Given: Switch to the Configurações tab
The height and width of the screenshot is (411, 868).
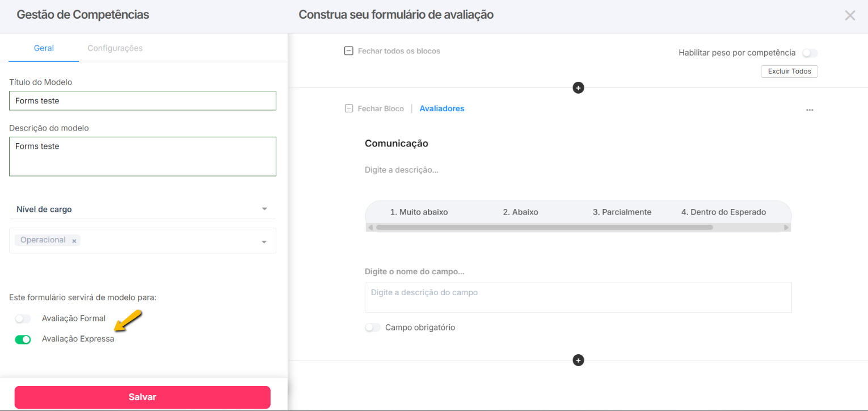Looking at the screenshot, I should click(115, 48).
